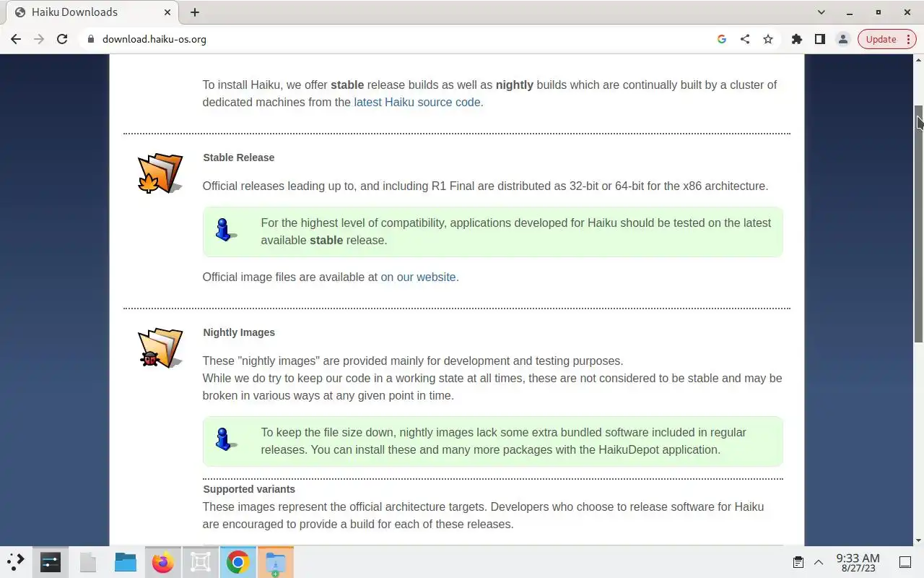This screenshot has height=578, width=924.
Task: Click the show desktop tray button
Action: point(905,562)
